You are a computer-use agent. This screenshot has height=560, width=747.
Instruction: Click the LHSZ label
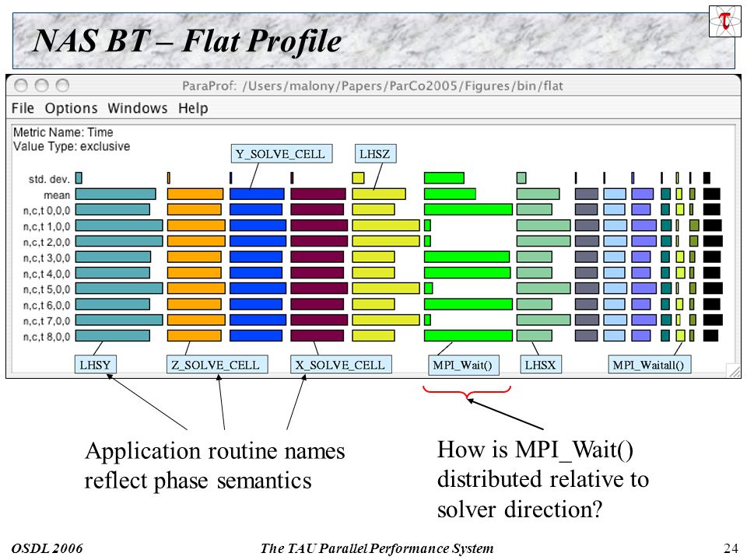pos(375,154)
